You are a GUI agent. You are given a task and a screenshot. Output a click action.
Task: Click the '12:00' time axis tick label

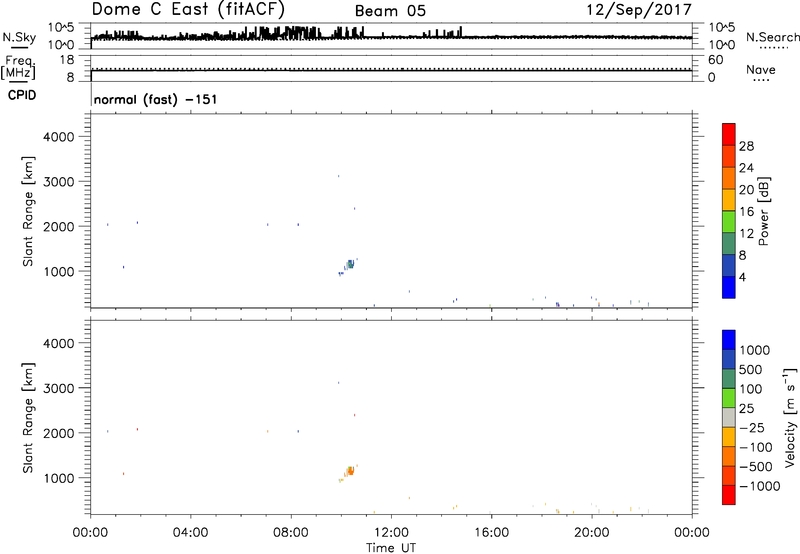coord(391,533)
